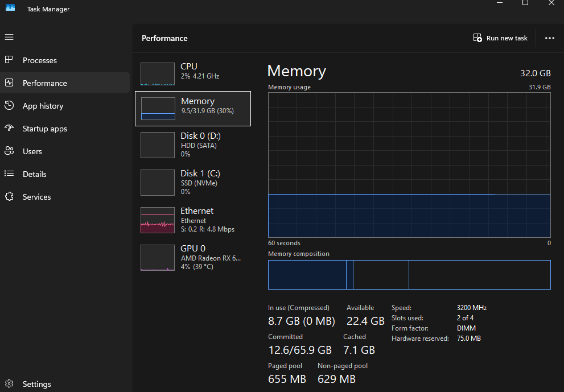The width and height of the screenshot is (564, 392).
Task: Open Disk 0 (D:) HDD stats
Action: coord(192,145)
